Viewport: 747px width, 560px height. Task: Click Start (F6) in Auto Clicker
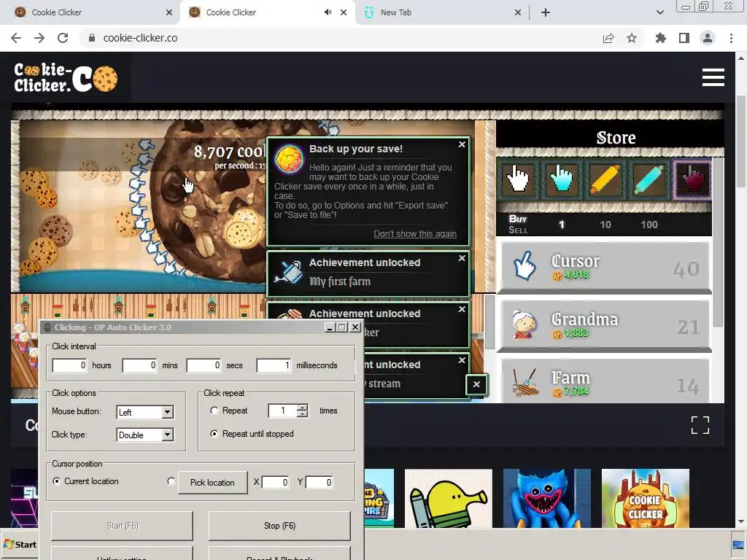(x=122, y=526)
